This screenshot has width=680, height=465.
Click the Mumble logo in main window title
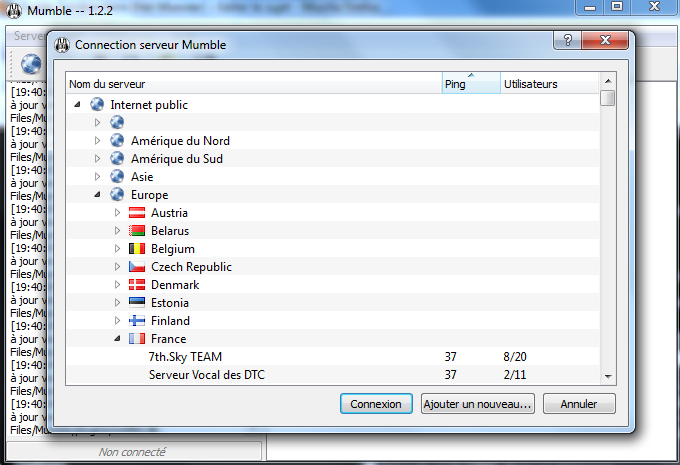click(14, 11)
